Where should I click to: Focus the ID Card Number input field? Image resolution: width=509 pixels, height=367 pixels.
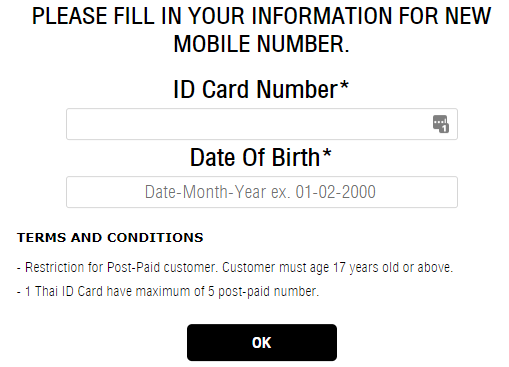click(262, 124)
